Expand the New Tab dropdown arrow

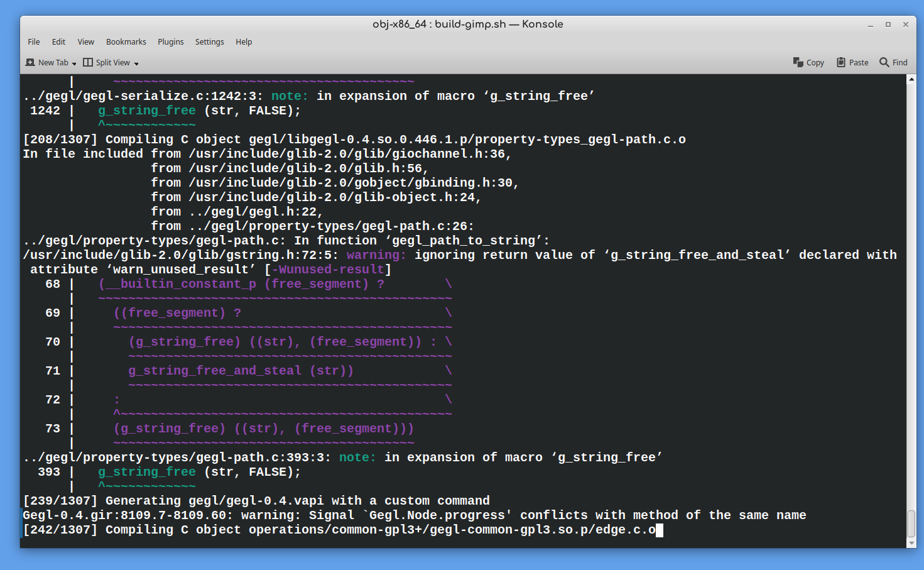74,63
